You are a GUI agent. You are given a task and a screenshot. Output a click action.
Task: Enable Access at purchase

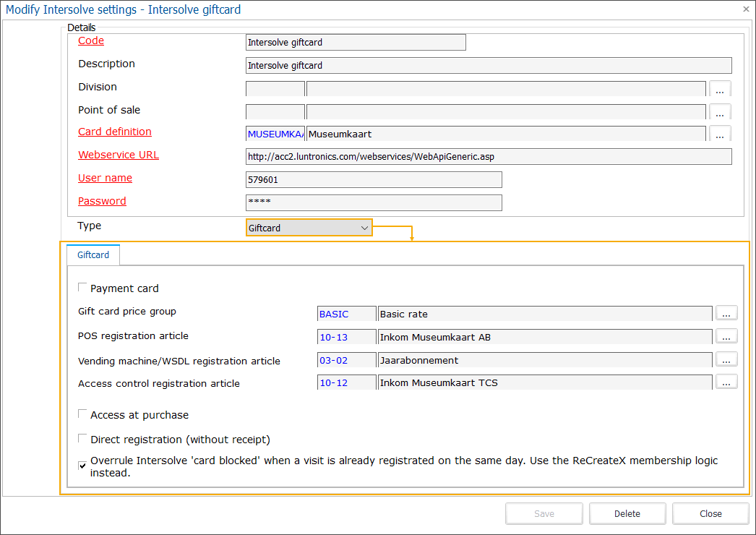pos(82,414)
